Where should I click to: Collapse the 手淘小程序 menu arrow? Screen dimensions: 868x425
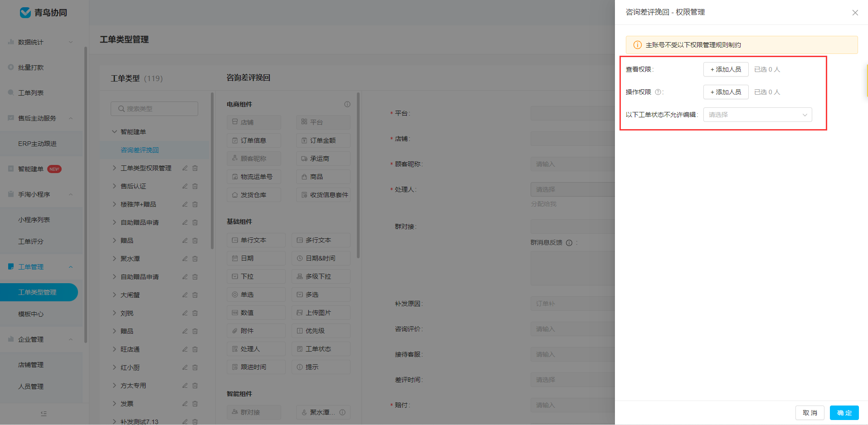point(71,194)
